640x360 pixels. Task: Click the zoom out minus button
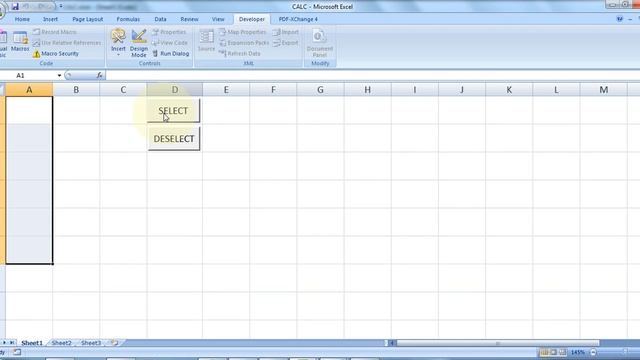point(593,352)
